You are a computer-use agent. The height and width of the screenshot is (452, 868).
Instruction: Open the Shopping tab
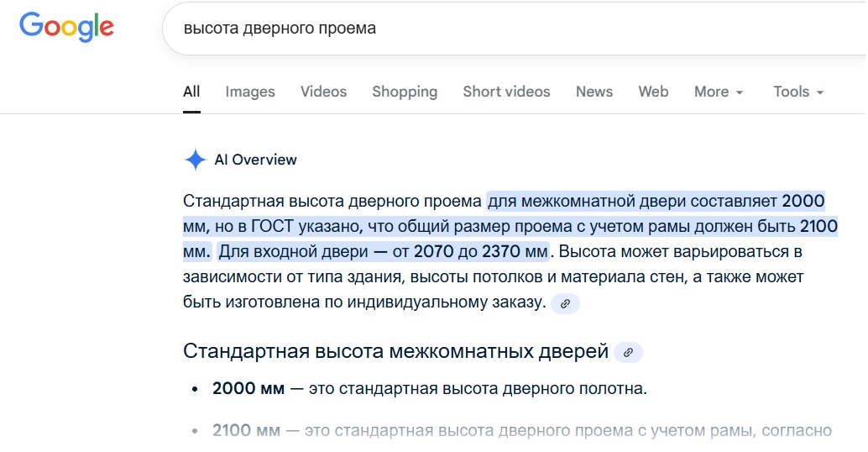(x=405, y=92)
